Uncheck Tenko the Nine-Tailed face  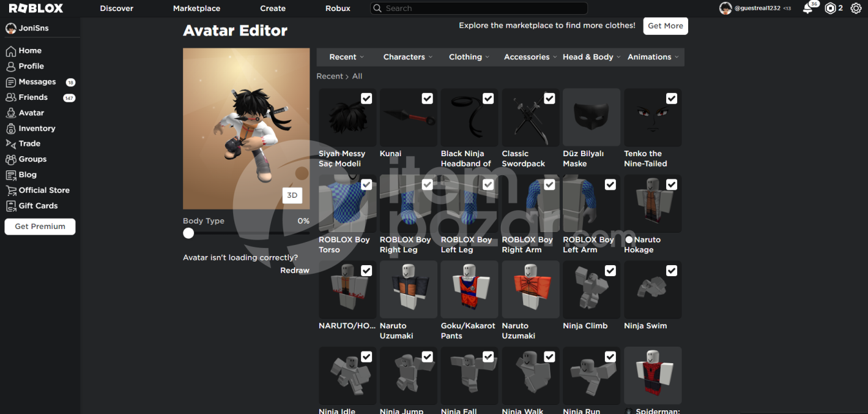coord(672,99)
